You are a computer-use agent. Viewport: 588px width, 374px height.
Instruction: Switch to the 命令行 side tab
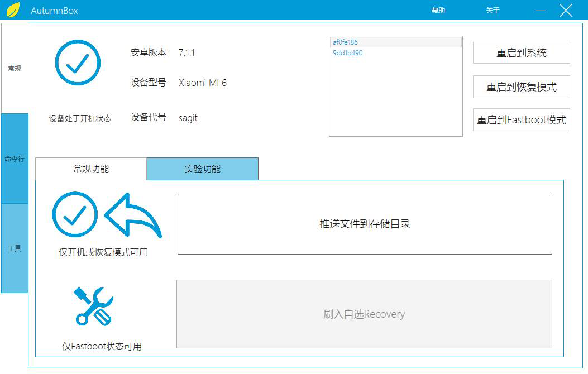15,159
